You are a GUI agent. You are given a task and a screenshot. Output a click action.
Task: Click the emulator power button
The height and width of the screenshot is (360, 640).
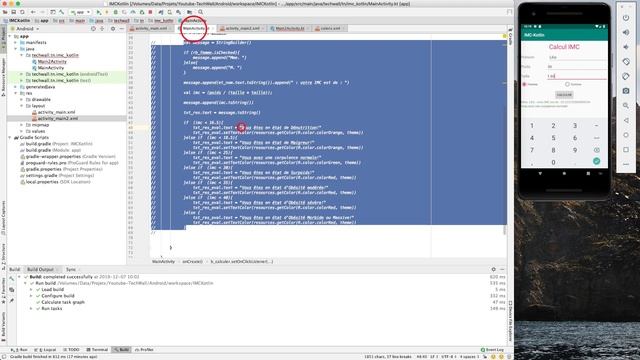click(626, 18)
